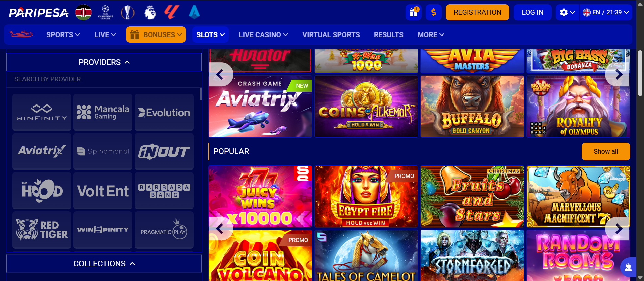Open the Champions League shortcut icon
644x281 pixels.
(105, 13)
